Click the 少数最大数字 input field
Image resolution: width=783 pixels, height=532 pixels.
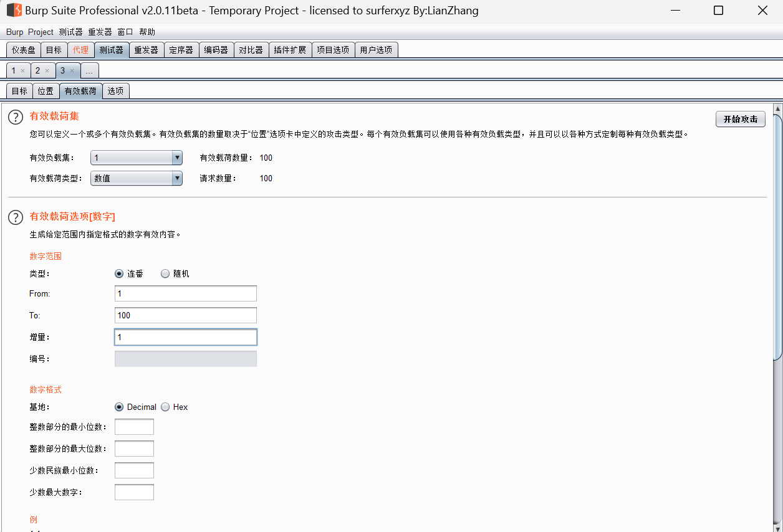[134, 492]
